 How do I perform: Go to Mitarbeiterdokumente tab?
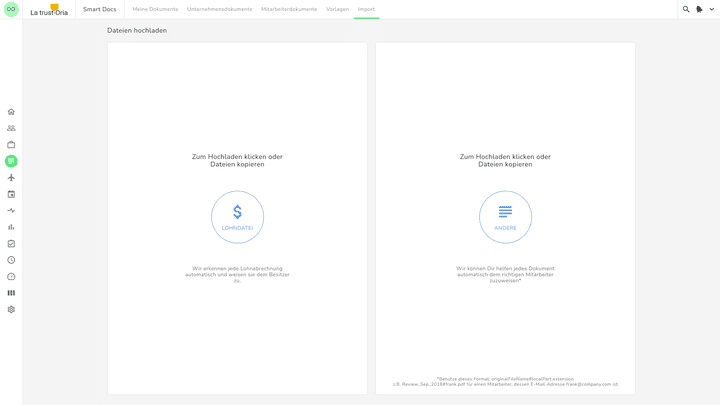tap(289, 9)
